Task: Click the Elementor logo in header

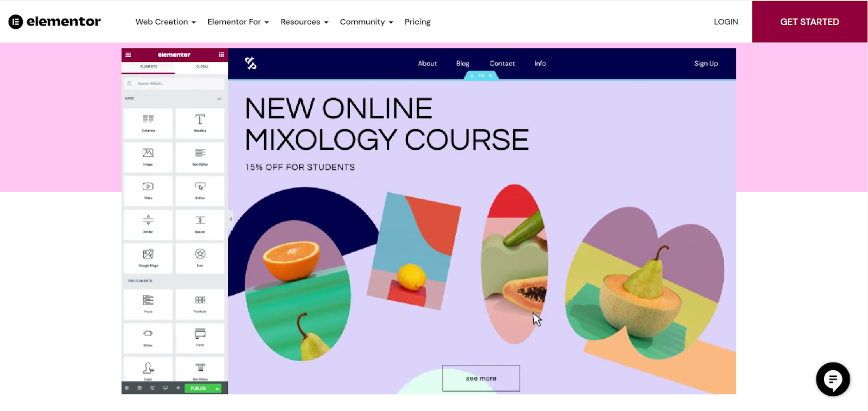Action: [54, 22]
